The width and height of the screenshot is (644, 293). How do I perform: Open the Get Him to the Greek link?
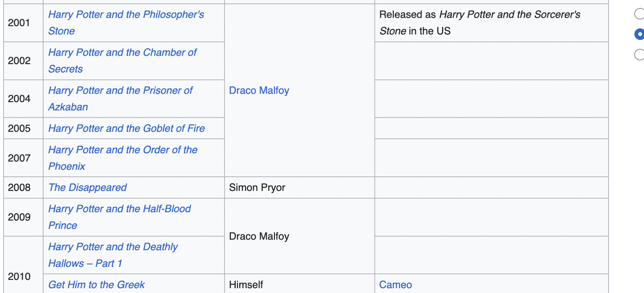tap(96, 285)
